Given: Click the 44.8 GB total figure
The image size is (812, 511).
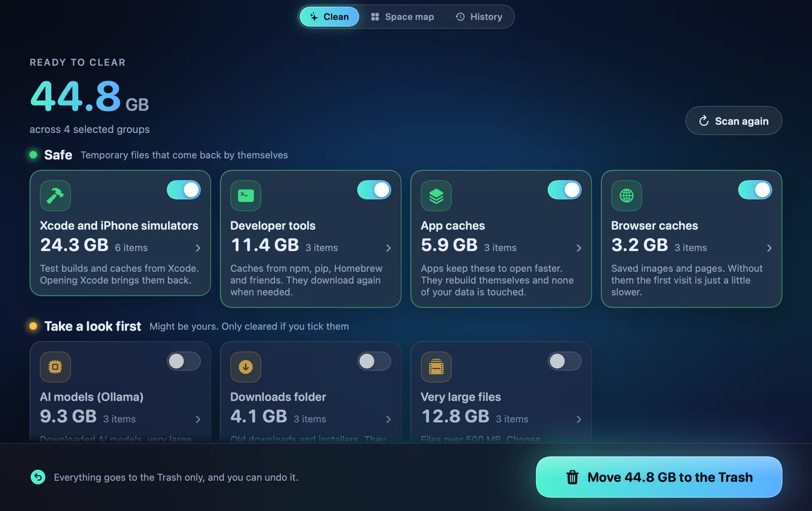Looking at the screenshot, I should 89,97.
